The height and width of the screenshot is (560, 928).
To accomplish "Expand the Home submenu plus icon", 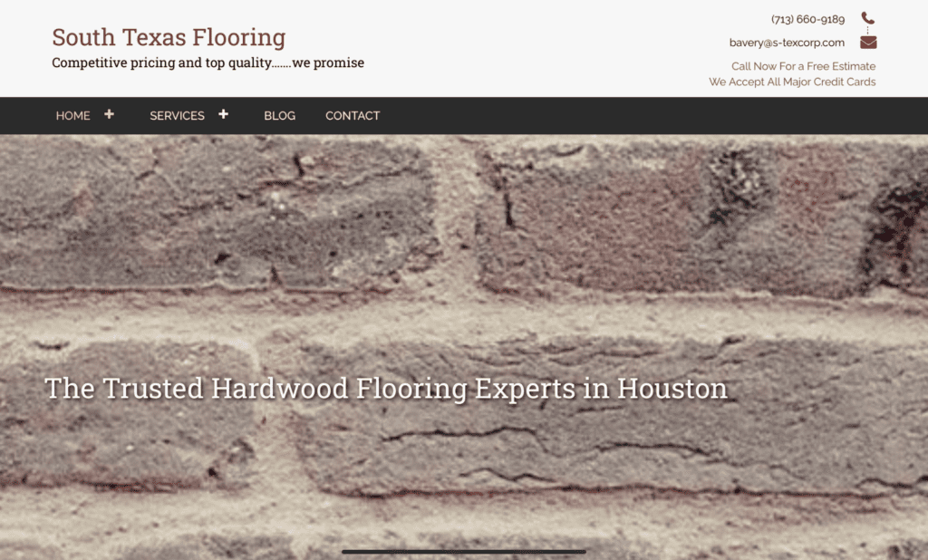I will [109, 114].
